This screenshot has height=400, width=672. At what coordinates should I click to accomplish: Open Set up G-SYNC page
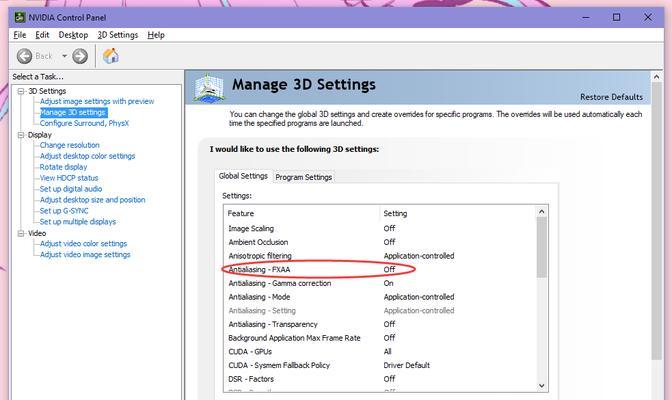pos(64,211)
